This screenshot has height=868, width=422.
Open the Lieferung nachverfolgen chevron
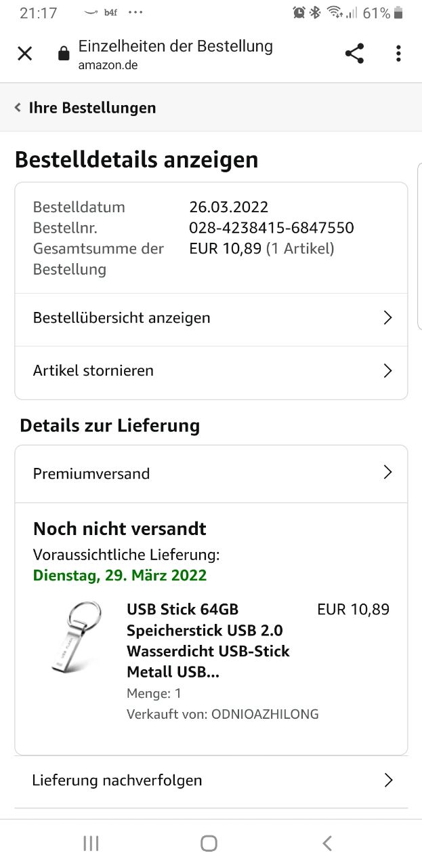[x=388, y=781]
